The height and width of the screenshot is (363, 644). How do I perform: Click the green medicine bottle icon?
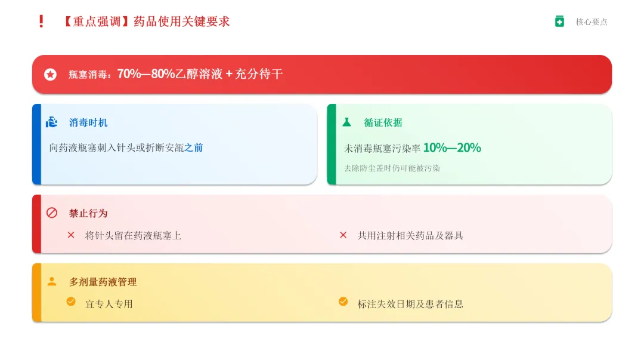point(559,21)
